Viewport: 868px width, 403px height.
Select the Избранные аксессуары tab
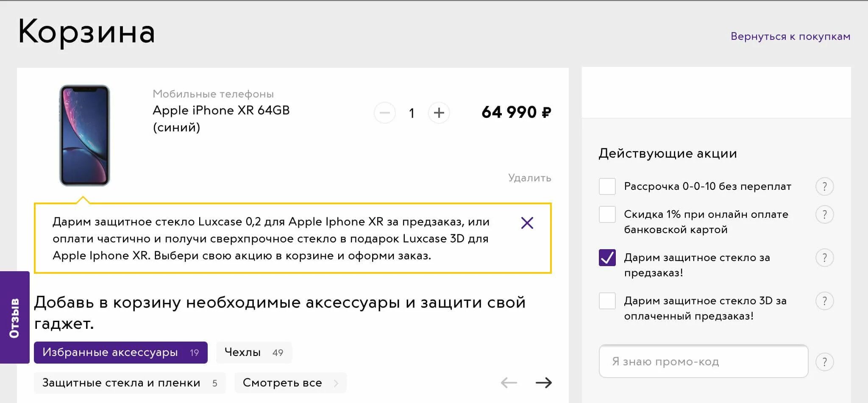point(121,353)
